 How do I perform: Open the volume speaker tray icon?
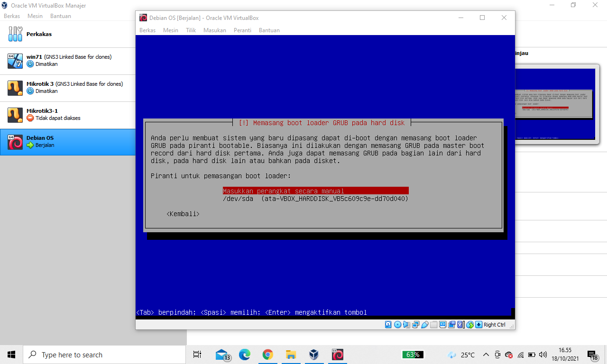[x=543, y=355]
